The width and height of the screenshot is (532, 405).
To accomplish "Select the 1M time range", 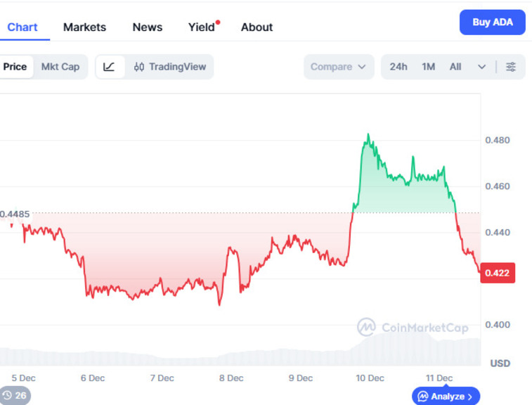I will (429, 67).
